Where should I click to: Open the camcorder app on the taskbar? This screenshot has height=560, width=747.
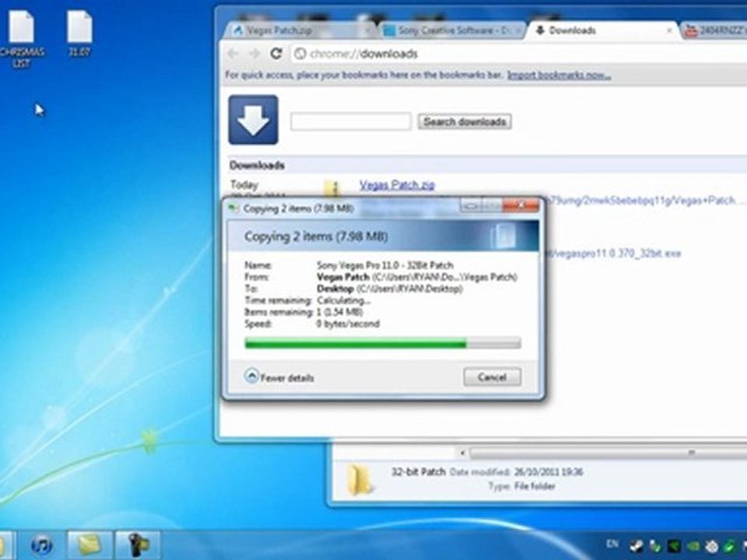tap(137, 544)
